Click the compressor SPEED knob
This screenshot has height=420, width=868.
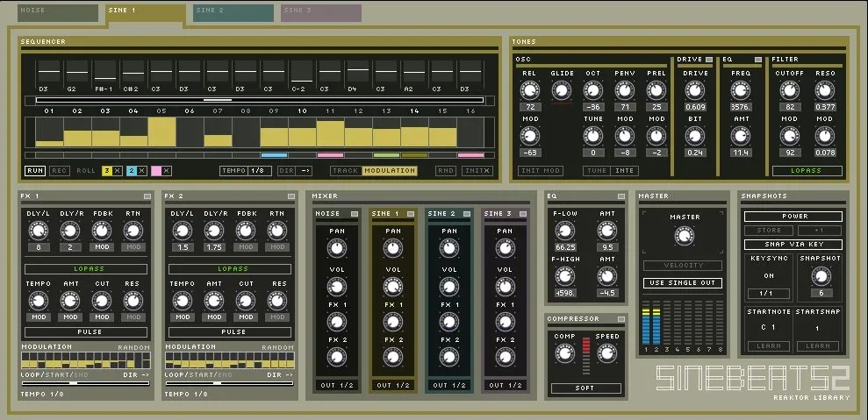[x=606, y=353]
